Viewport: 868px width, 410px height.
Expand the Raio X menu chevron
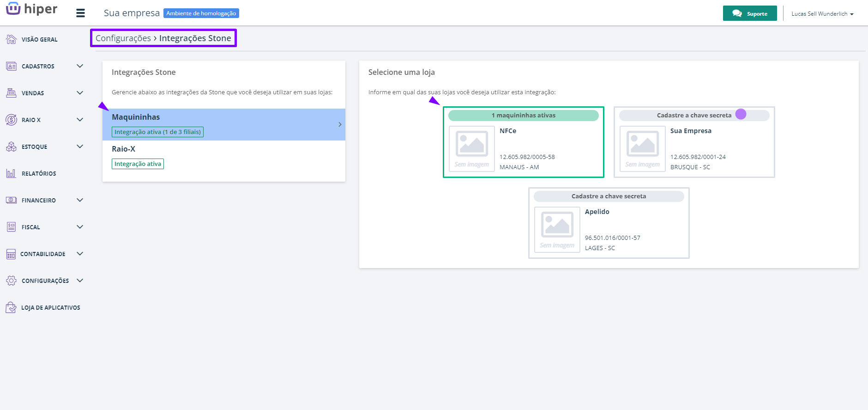coord(80,120)
